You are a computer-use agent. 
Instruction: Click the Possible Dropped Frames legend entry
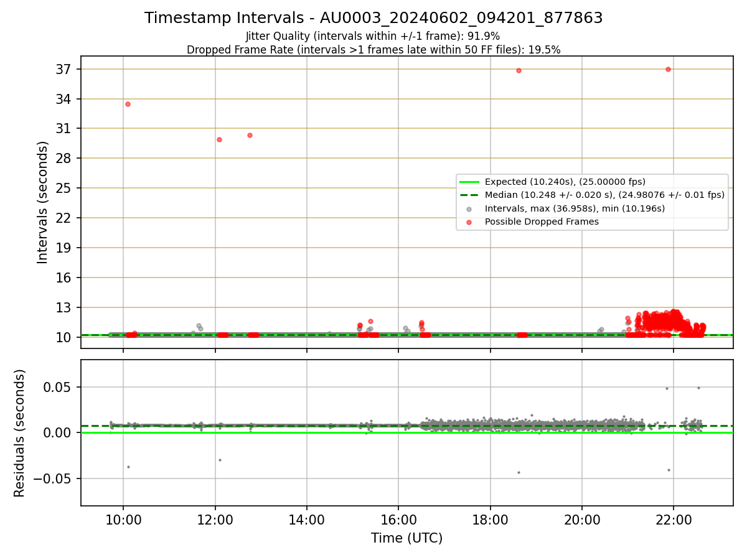(542, 222)
